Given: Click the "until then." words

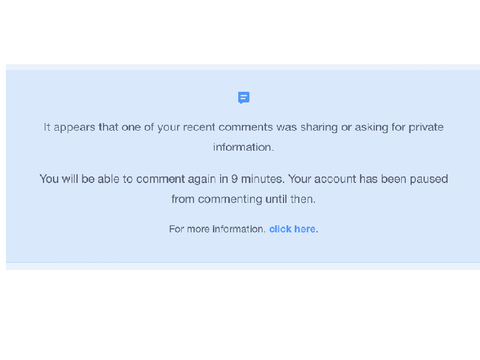Looking at the screenshot, I should point(290,199).
